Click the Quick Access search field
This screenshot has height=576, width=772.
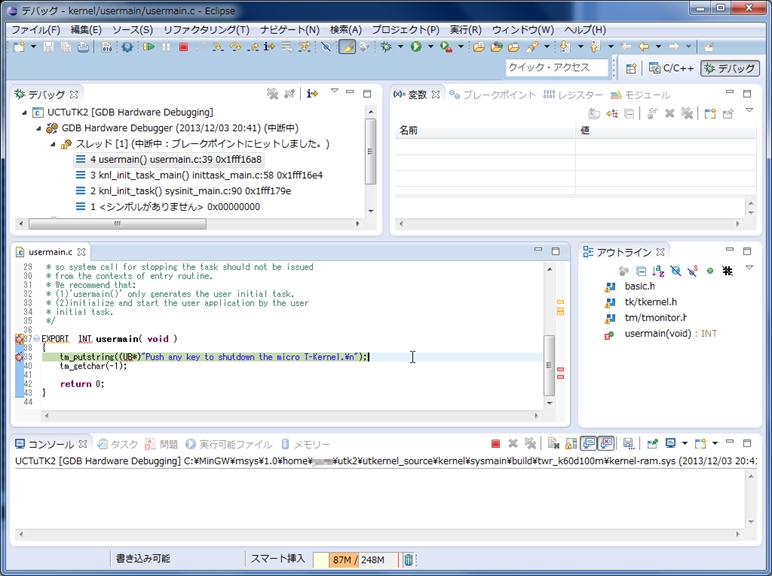click(x=557, y=68)
